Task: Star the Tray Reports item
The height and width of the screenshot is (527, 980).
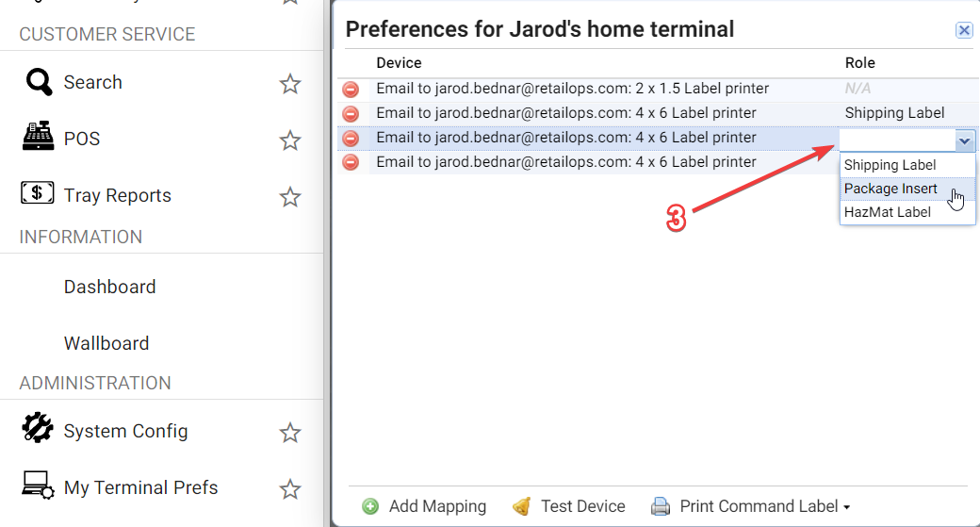Action: [290, 197]
